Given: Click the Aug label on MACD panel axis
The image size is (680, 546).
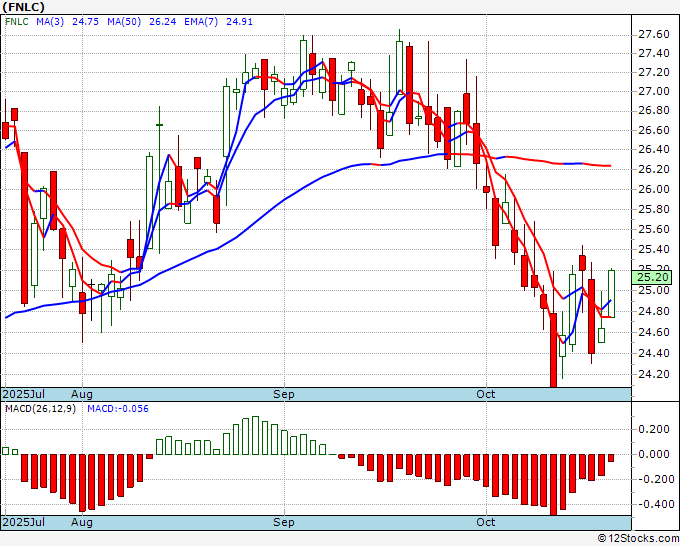Looking at the screenshot, I should 82,522.
